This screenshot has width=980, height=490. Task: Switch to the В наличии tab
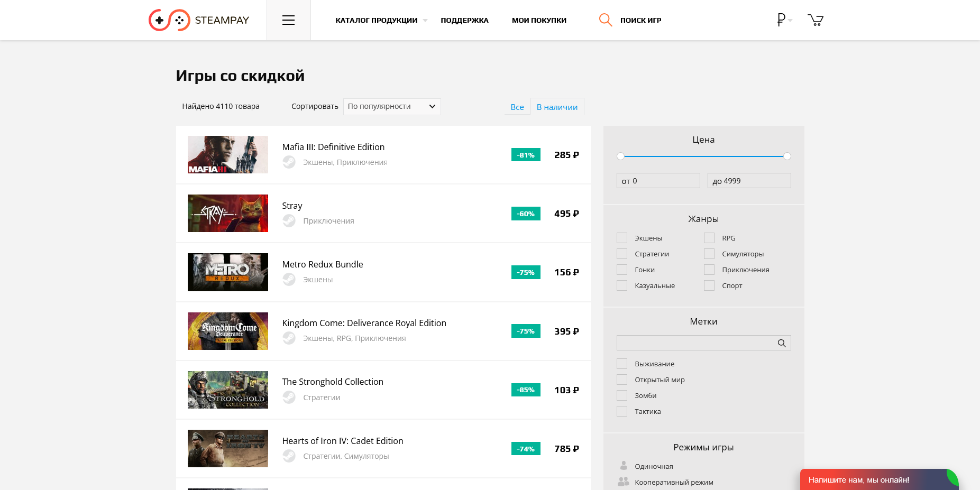pyautogui.click(x=557, y=107)
